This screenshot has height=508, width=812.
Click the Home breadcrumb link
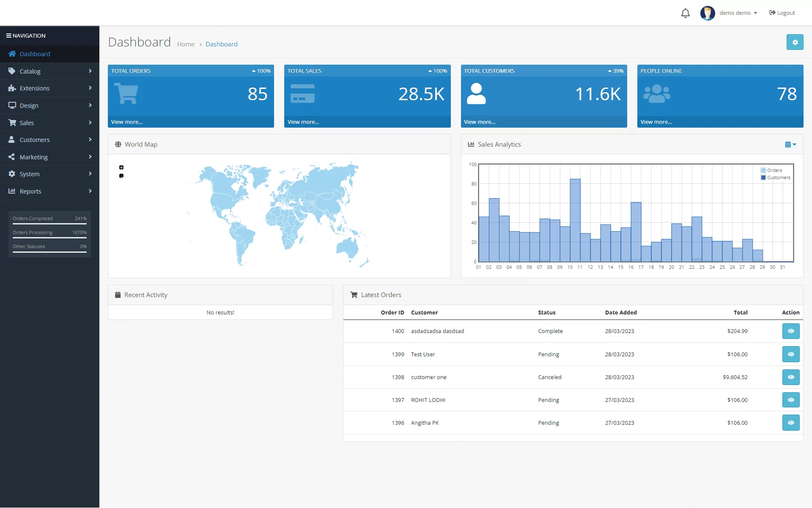pyautogui.click(x=186, y=44)
